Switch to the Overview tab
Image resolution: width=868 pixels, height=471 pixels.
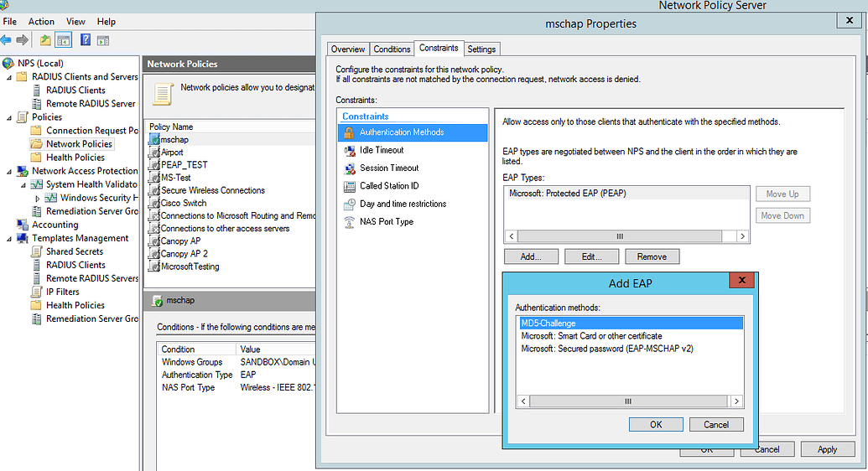click(348, 49)
